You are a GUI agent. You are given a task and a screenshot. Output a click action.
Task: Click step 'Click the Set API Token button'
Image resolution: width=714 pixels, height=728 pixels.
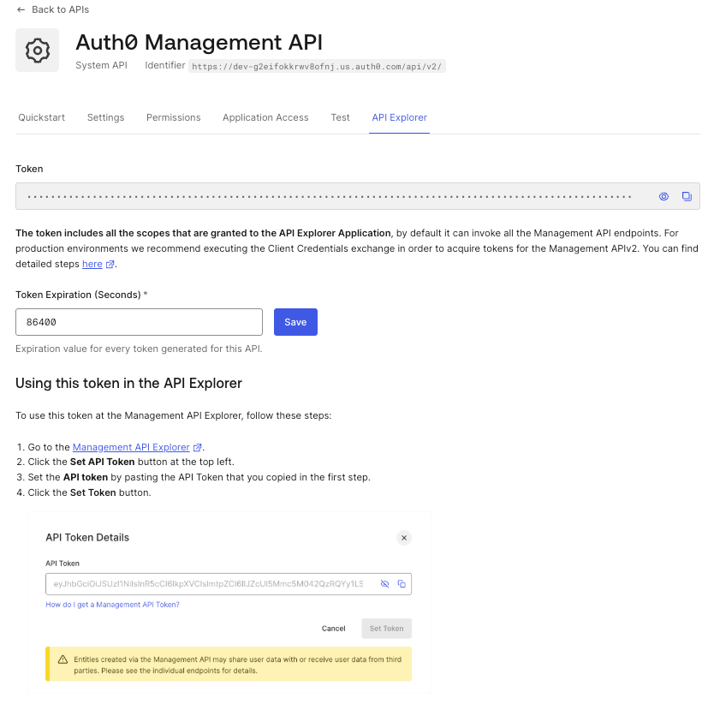click(x=131, y=462)
